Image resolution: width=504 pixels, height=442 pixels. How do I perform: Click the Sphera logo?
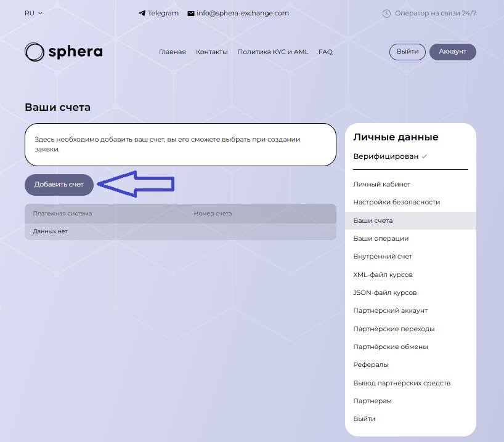(x=63, y=52)
